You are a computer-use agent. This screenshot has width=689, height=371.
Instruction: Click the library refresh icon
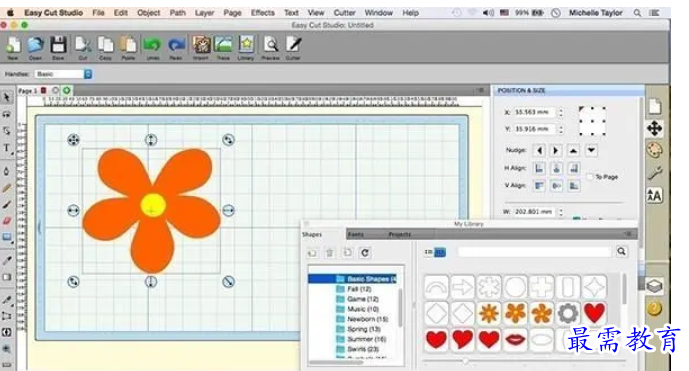[x=365, y=253]
